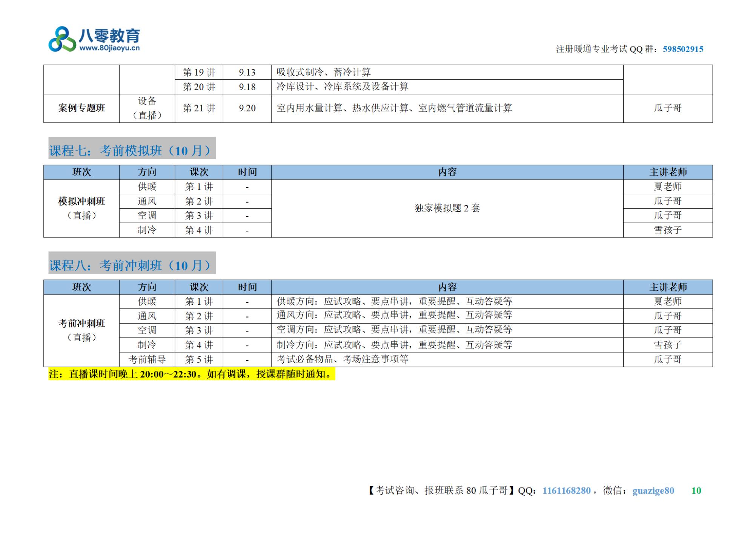This screenshot has width=756, height=535.
Task: Click text 冷库设计、冷库系统及设备计算
Action: click(343, 87)
